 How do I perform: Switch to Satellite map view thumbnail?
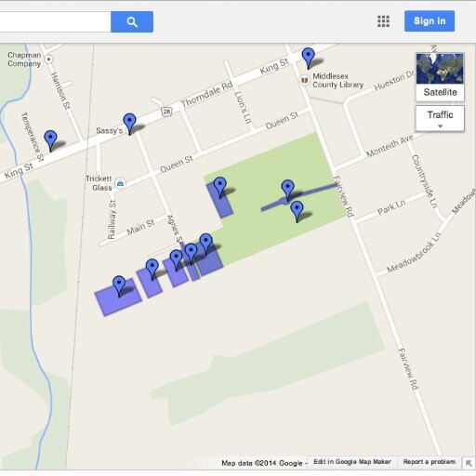pos(440,77)
